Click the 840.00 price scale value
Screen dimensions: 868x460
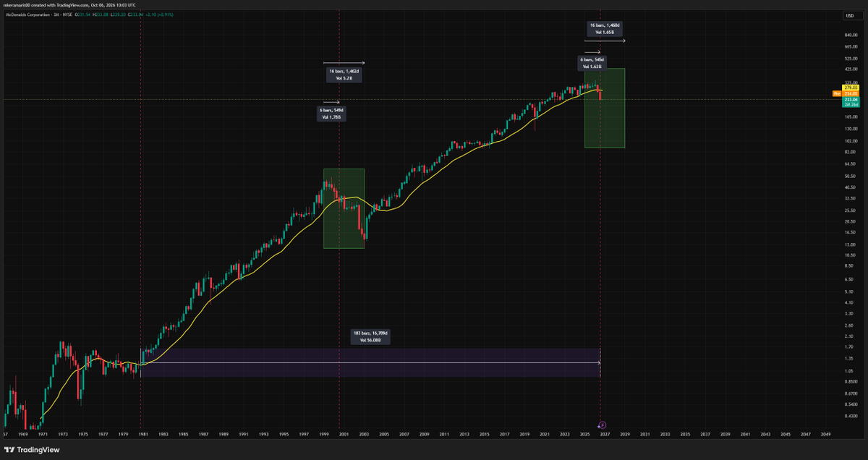(850, 35)
